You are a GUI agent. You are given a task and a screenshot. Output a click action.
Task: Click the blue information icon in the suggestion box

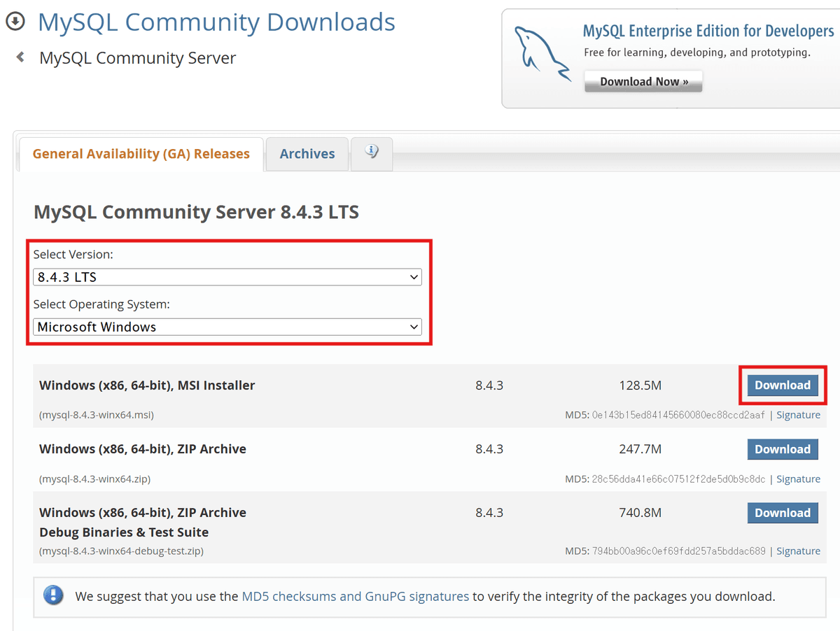(x=54, y=596)
